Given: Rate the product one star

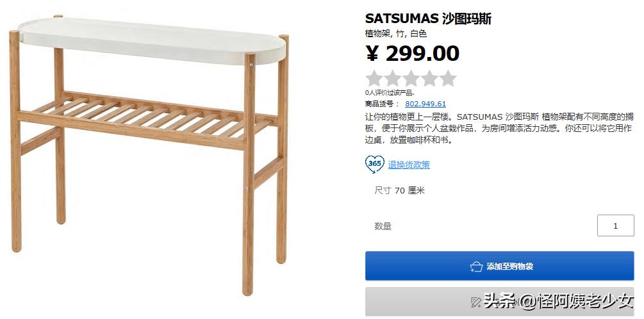Looking at the screenshot, I should point(374,78).
